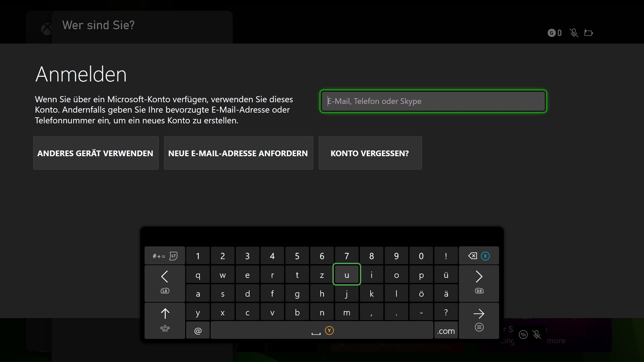Tap the v key
The height and width of the screenshot is (362, 644).
[x=272, y=312]
